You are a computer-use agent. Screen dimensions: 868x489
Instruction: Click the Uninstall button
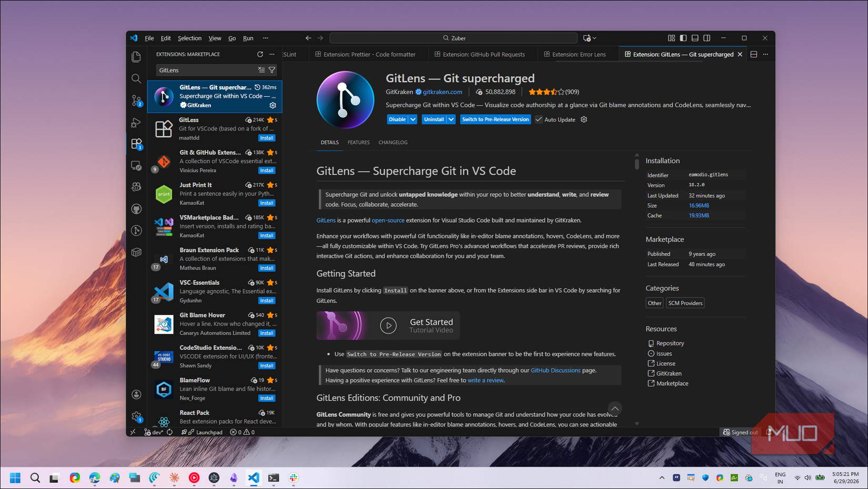pos(434,119)
